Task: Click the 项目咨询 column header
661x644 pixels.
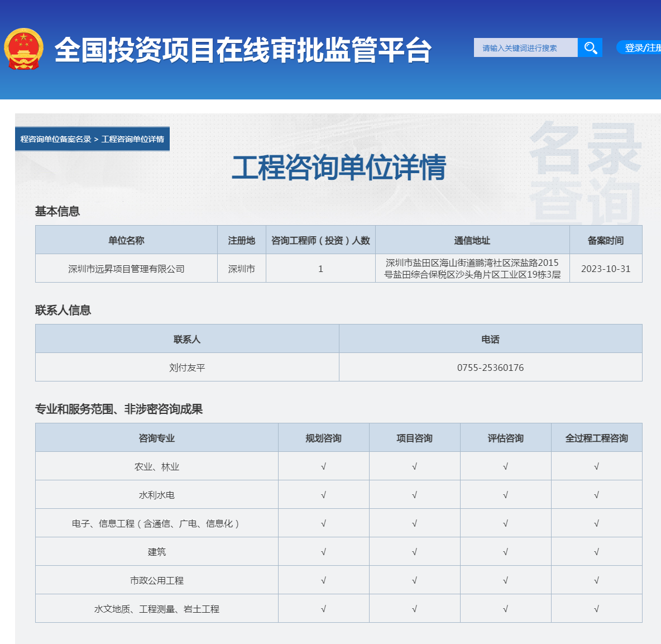Action: click(x=414, y=438)
